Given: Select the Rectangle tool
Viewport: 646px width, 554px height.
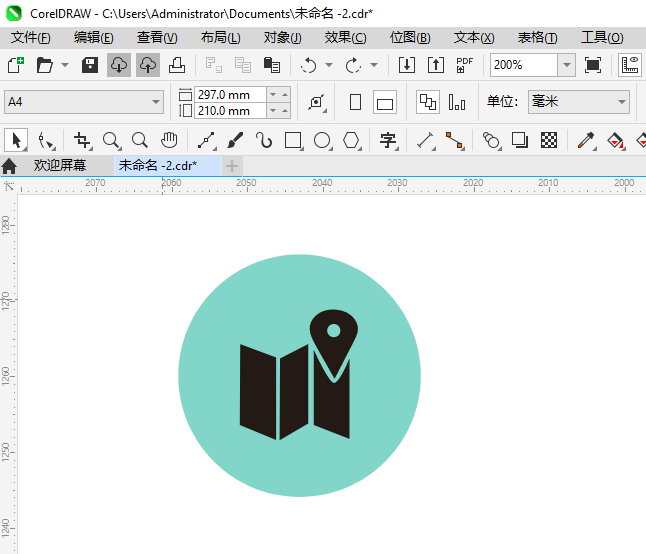Looking at the screenshot, I should tap(293, 140).
